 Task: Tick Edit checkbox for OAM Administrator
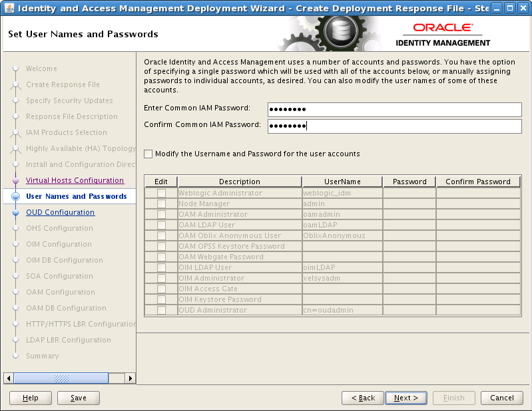(x=161, y=215)
